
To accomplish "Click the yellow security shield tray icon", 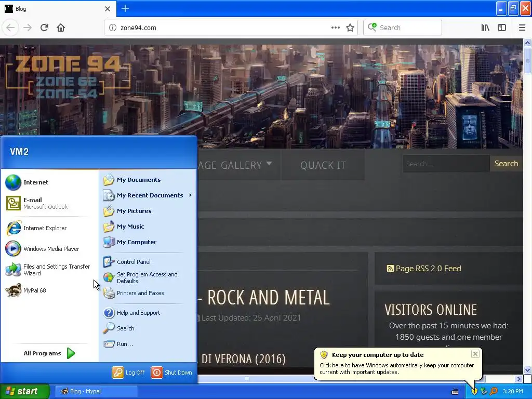I will click(474, 391).
